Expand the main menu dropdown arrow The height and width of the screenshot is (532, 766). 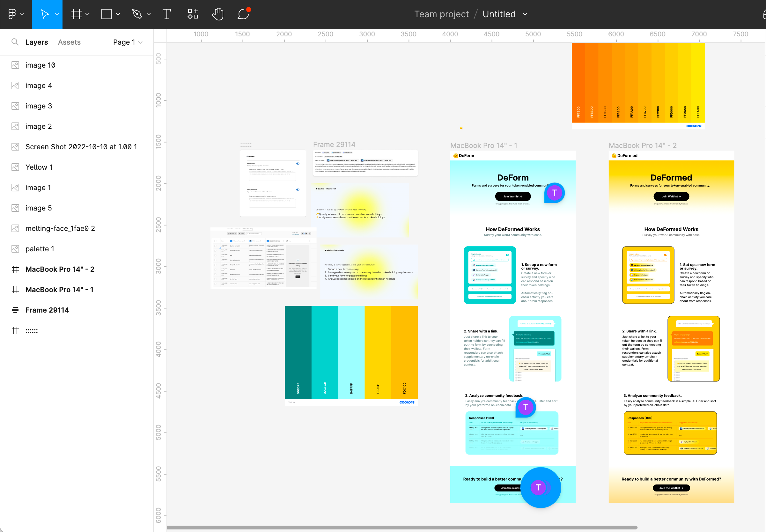click(22, 14)
